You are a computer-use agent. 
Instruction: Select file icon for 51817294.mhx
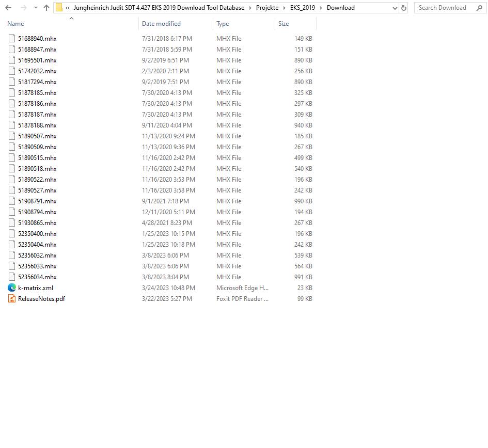(x=12, y=82)
